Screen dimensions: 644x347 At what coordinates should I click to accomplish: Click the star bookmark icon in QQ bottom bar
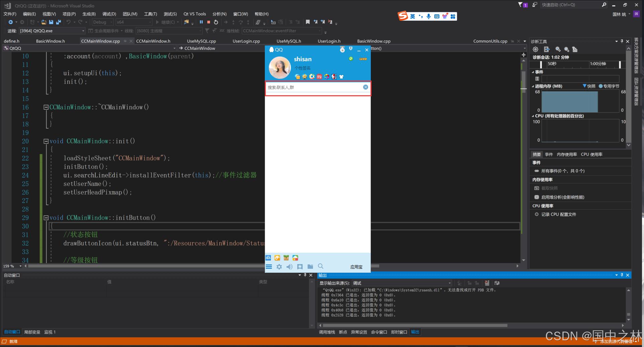pos(300,266)
